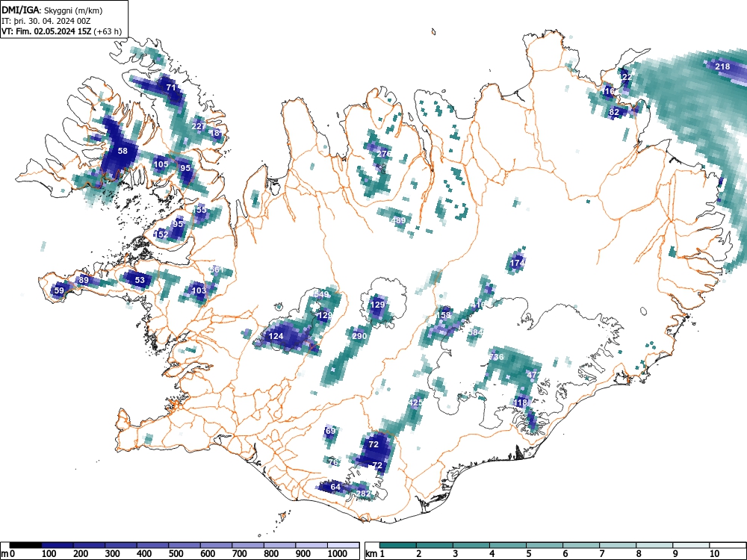Screen dimensions: 747x560
Task: Click the dark teal swatch between 1 and 2 km
Action: [398, 545]
